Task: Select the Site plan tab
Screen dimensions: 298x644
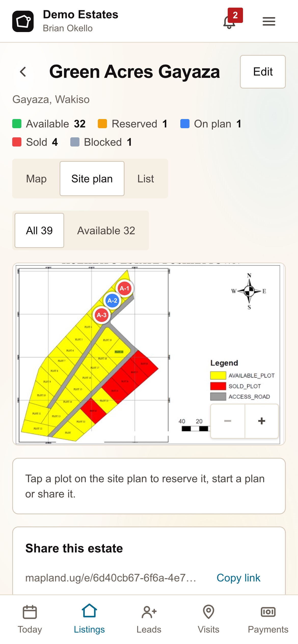Action: (92, 179)
